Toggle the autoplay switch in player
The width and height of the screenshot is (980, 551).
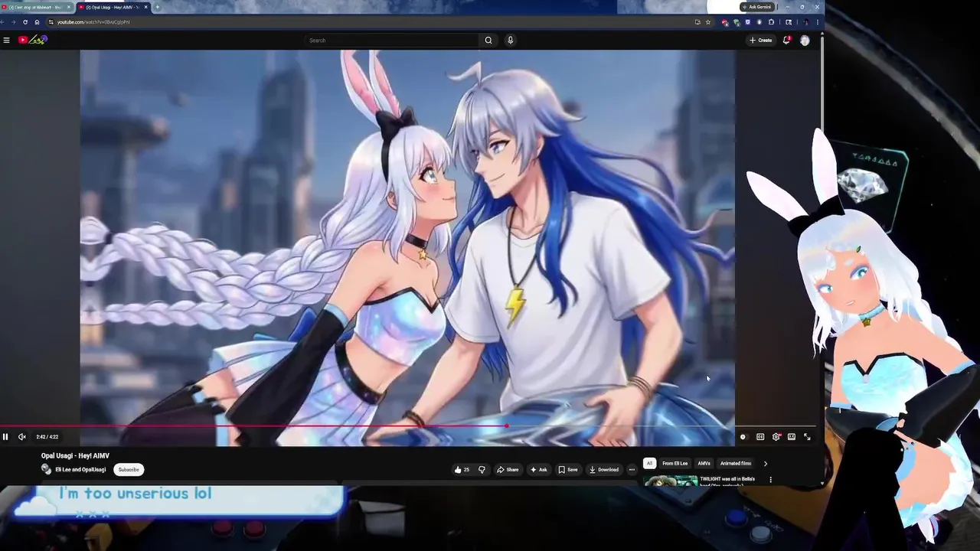pyautogui.click(x=744, y=437)
